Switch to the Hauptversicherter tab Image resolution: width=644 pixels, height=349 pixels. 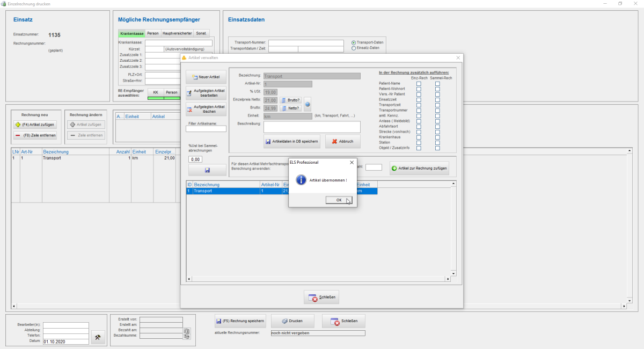click(177, 33)
